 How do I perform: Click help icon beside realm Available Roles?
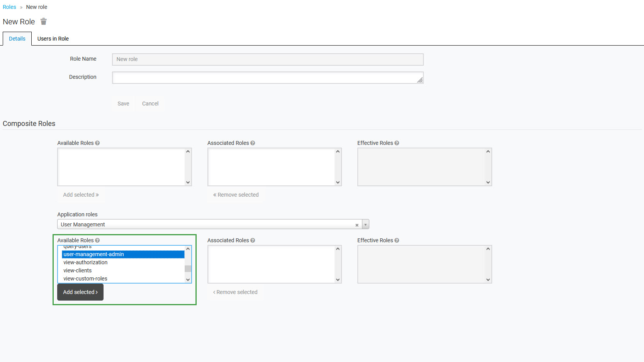[x=97, y=143]
